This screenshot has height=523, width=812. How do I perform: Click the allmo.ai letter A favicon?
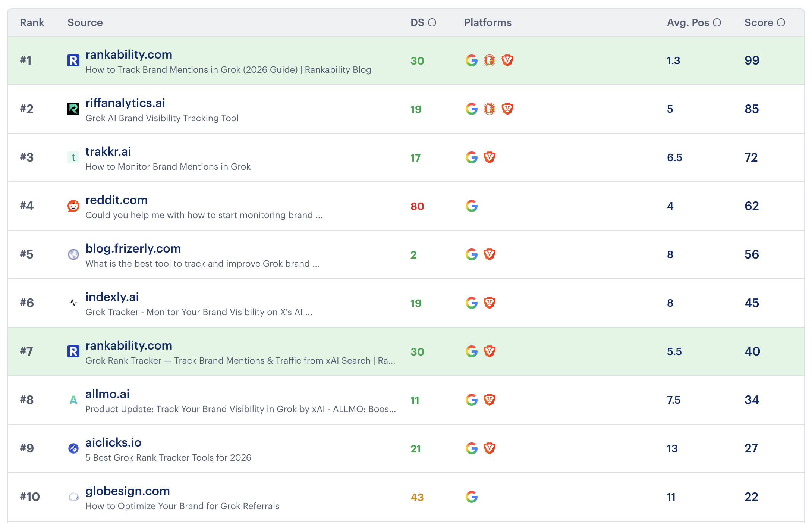[73, 400]
